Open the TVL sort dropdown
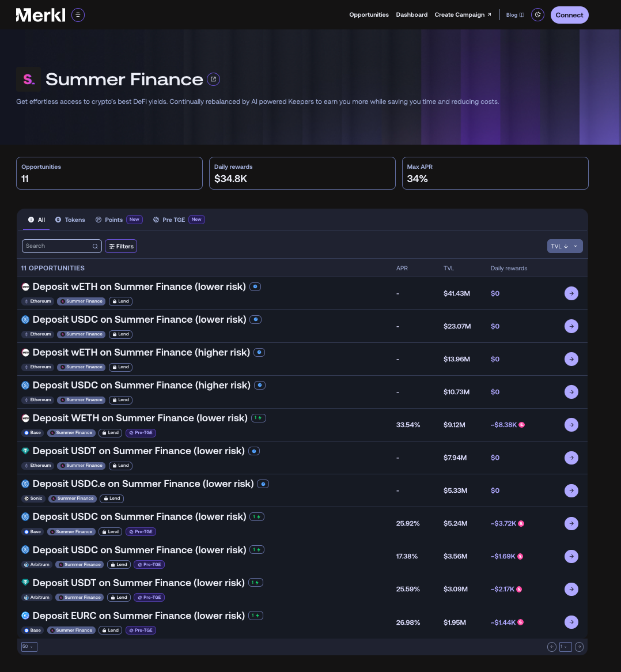This screenshot has width=621, height=672. click(565, 246)
